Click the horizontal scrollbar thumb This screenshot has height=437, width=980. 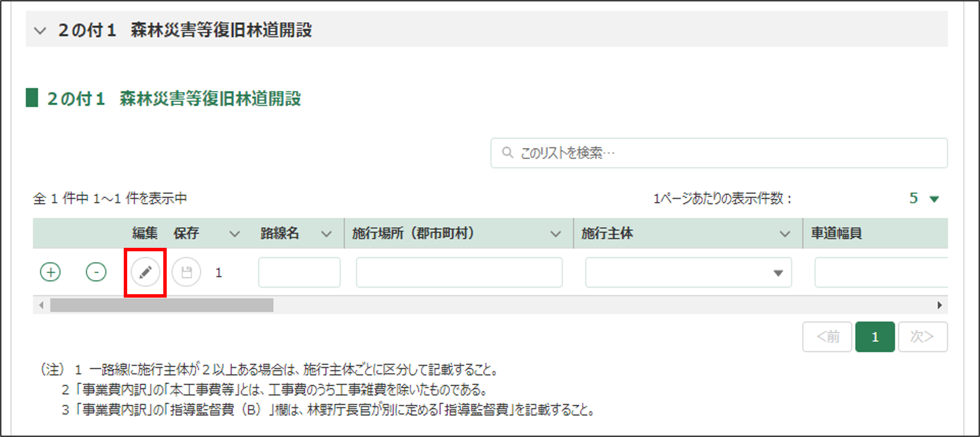pyautogui.click(x=162, y=305)
